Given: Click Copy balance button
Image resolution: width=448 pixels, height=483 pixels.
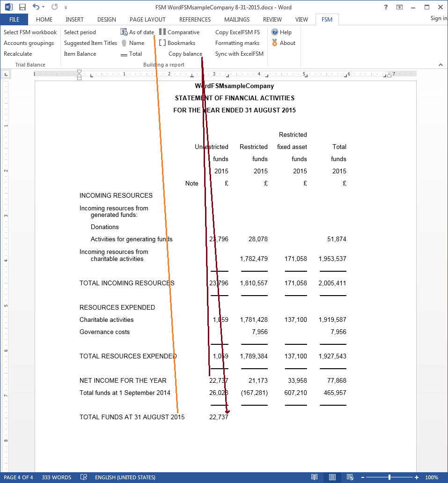Looking at the screenshot, I should tap(185, 53).
